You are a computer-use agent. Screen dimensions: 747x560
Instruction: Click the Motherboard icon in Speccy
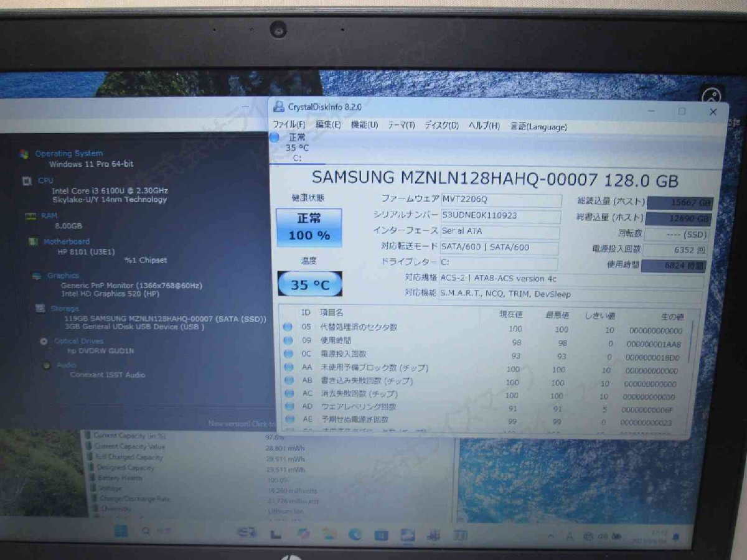33,241
